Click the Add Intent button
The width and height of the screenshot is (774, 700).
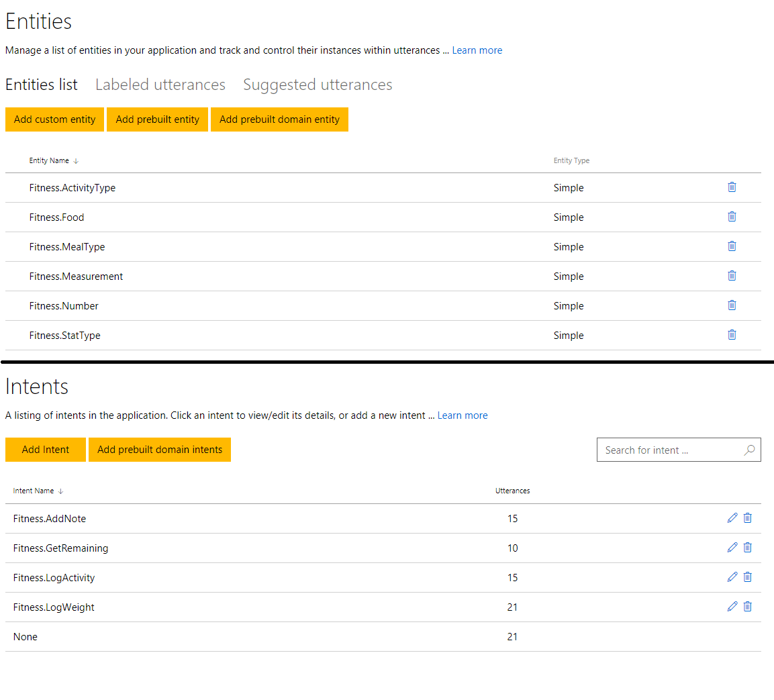[x=46, y=450]
